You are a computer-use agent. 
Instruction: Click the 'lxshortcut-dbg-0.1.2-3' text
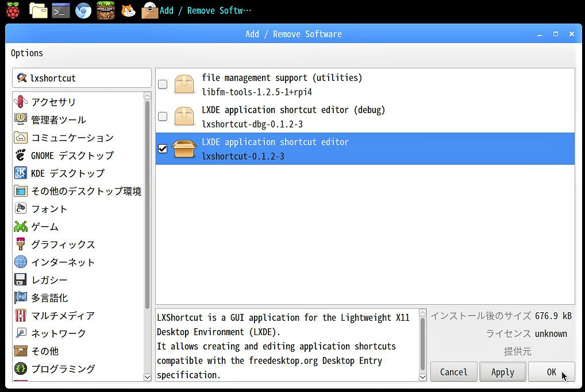tap(252, 124)
